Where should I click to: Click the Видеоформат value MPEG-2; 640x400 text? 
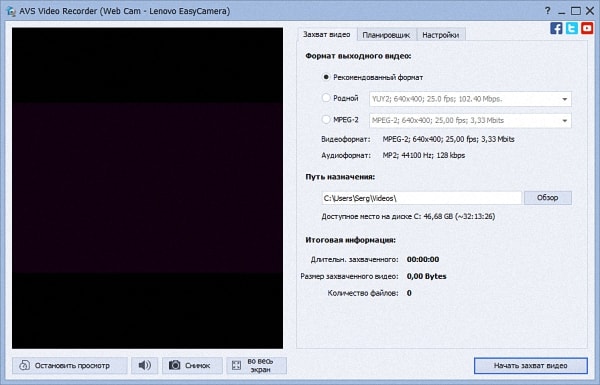pos(448,139)
